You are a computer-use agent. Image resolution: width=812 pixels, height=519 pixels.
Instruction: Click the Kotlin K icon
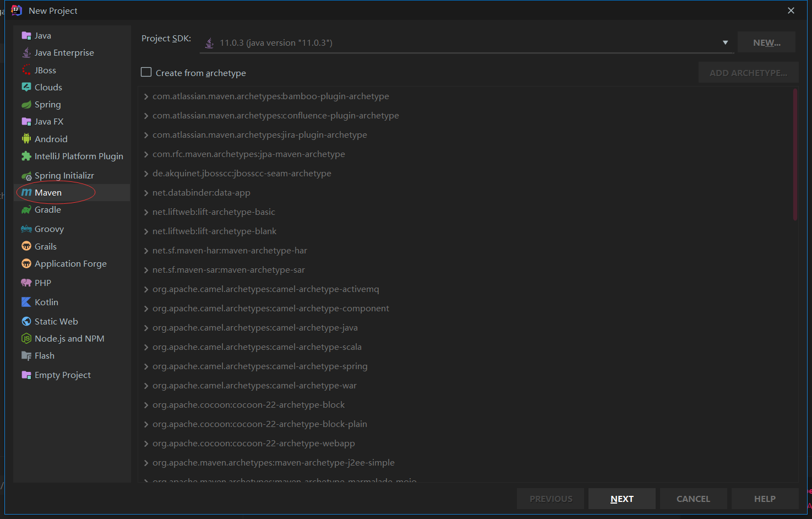(x=26, y=302)
